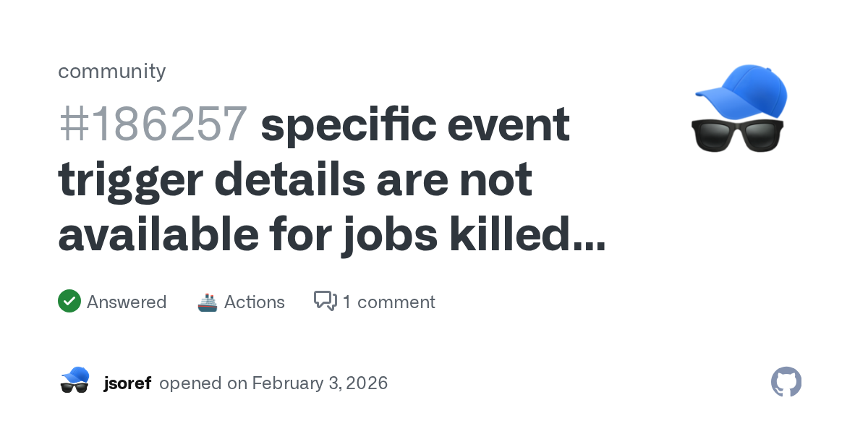
Task: Click the GitHub Octocat logo
Action: (786, 382)
